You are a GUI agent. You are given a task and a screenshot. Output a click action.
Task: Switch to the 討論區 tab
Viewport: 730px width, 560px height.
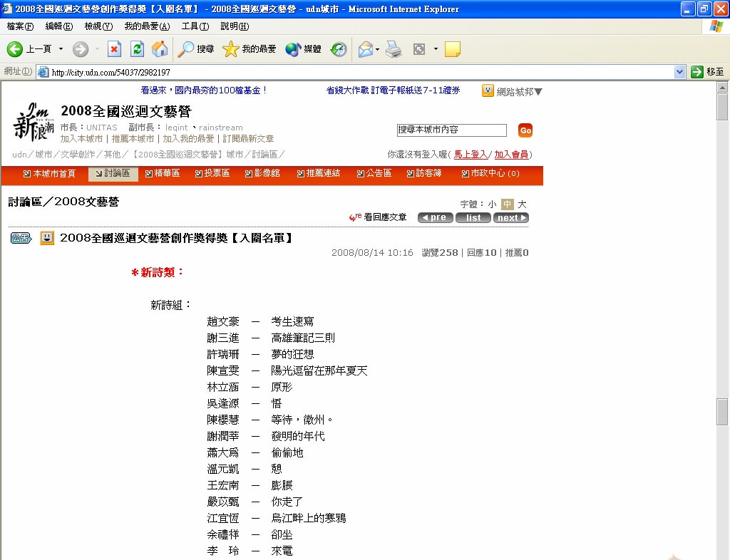[113, 174]
